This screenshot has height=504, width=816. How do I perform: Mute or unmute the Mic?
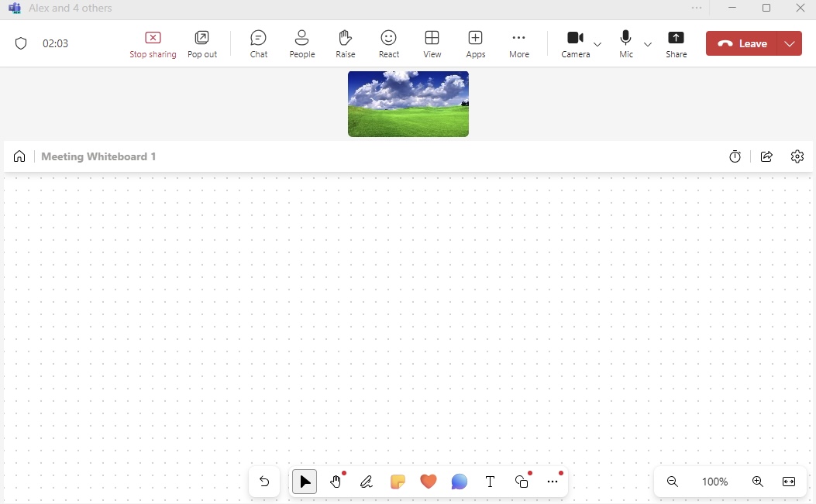(626, 44)
